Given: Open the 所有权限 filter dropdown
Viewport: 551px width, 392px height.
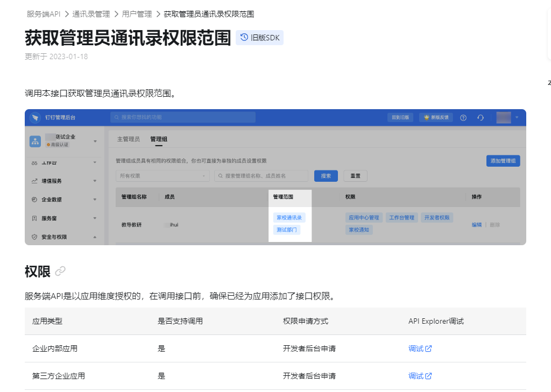Looking at the screenshot, I should pos(163,176).
